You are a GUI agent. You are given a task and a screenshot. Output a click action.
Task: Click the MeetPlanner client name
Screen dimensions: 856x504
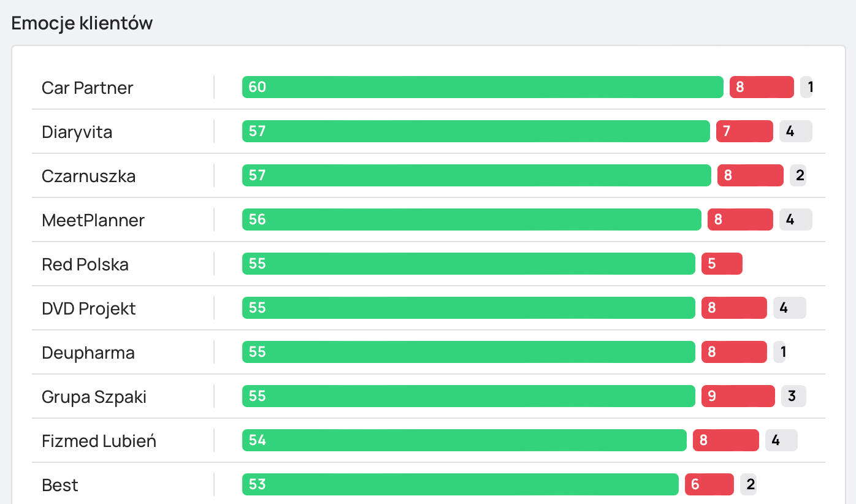(x=93, y=220)
